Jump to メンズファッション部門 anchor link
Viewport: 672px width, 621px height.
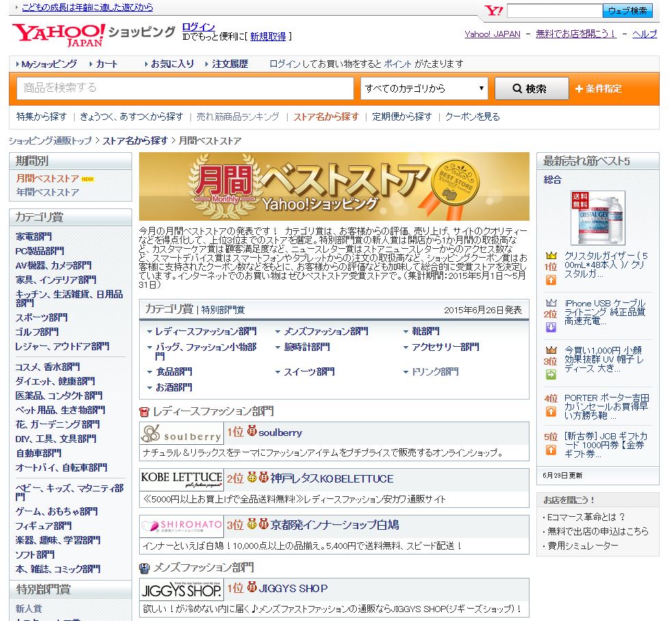(326, 332)
